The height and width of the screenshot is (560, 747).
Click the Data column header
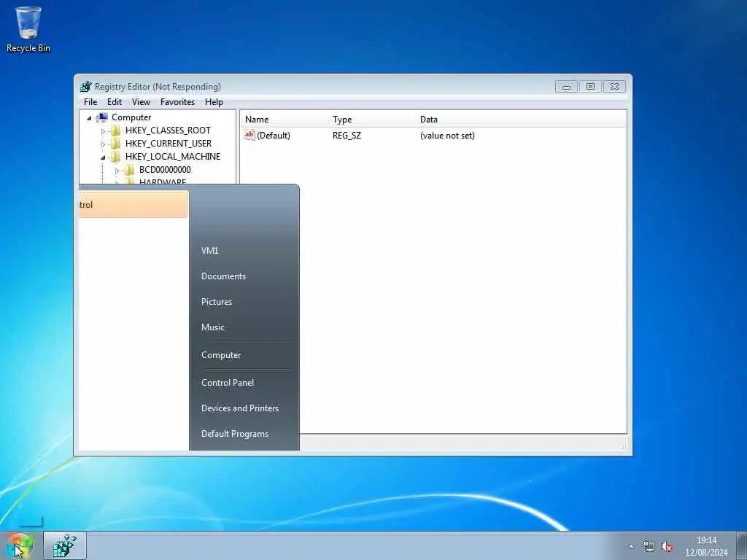point(429,120)
